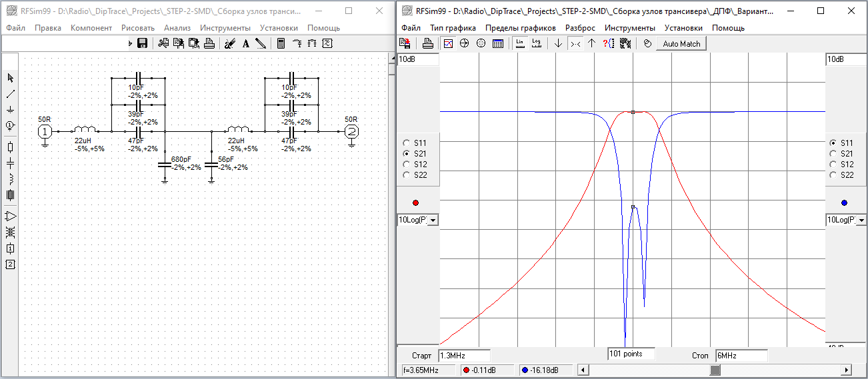
Task: Click the bold A text tool icon
Action: pos(245,43)
